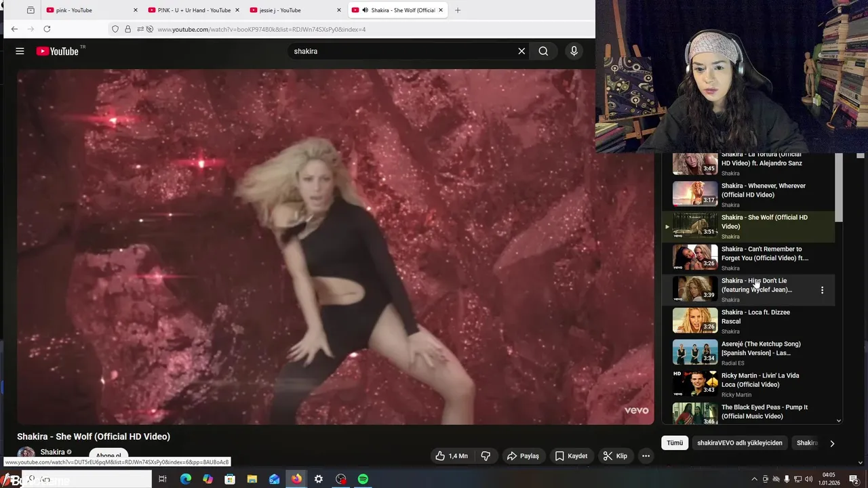This screenshot has height=488, width=868.
Task: Show site security via the padlock icon
Action: [x=127, y=29]
